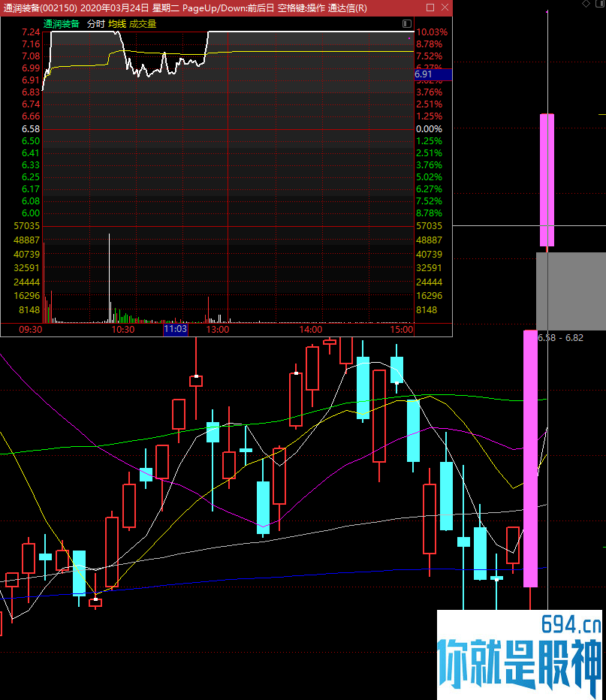Click the diamond marker icon above the K-line chart

(x=586, y=4)
